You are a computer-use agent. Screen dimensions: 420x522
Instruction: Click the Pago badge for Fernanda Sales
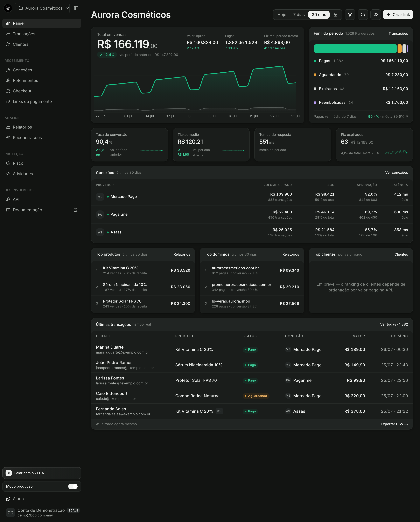(250, 411)
